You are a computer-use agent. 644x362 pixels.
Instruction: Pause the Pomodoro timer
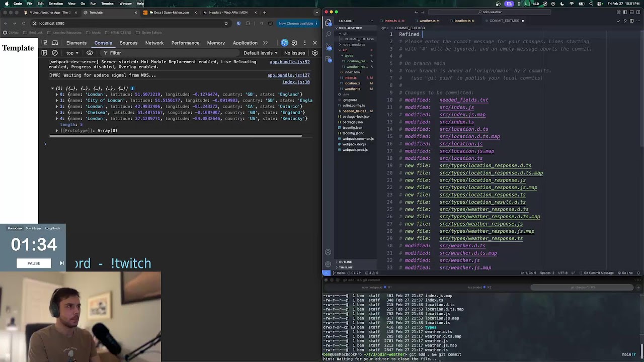34,263
